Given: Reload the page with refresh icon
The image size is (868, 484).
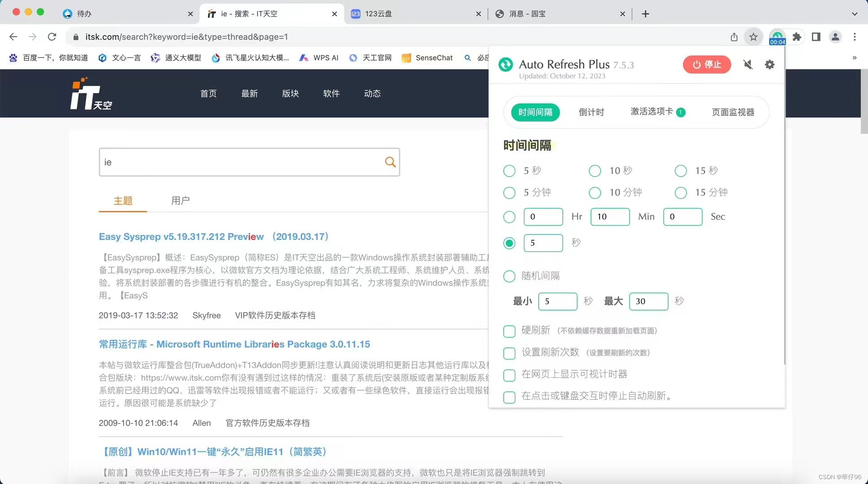Looking at the screenshot, I should click(x=52, y=37).
